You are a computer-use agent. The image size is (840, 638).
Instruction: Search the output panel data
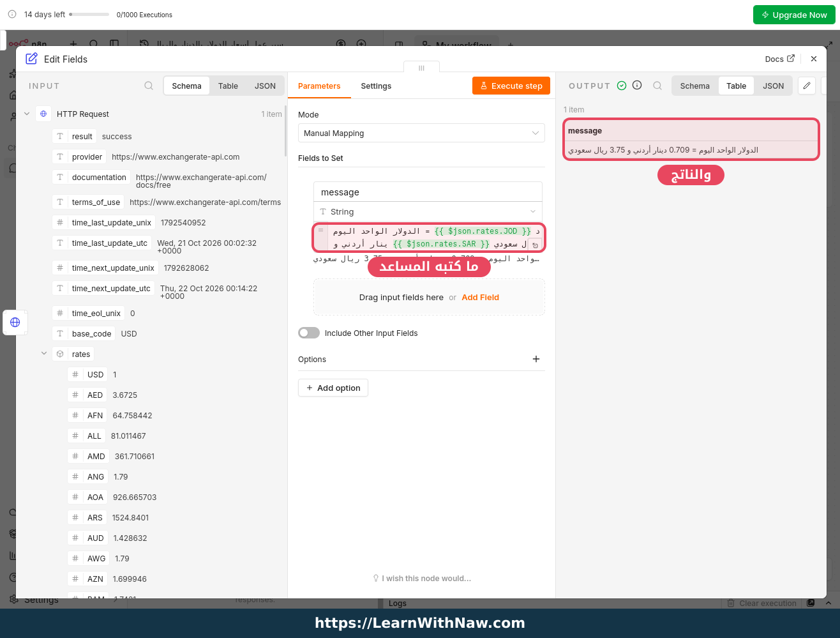[657, 86]
